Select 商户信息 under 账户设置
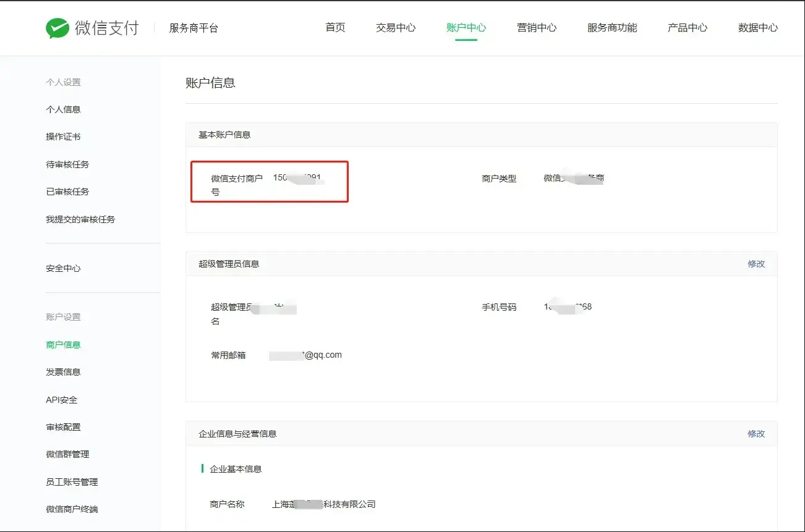 coord(64,345)
